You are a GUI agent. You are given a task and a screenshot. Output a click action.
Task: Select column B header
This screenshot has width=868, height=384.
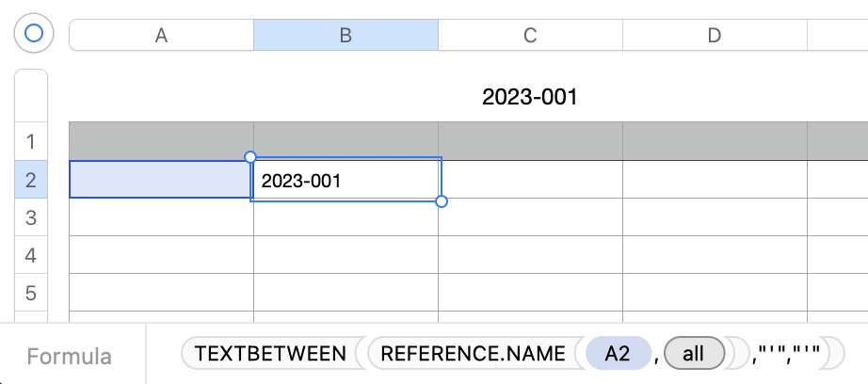point(346,36)
